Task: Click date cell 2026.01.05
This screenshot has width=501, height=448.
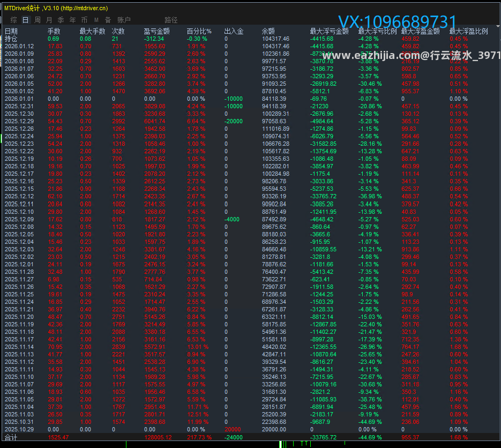Action: coord(19,84)
